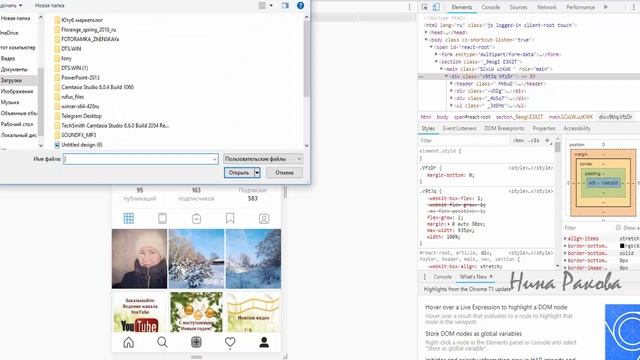Click the new post plus icon in bottom bar
The image size is (640, 360).
pos(196,342)
